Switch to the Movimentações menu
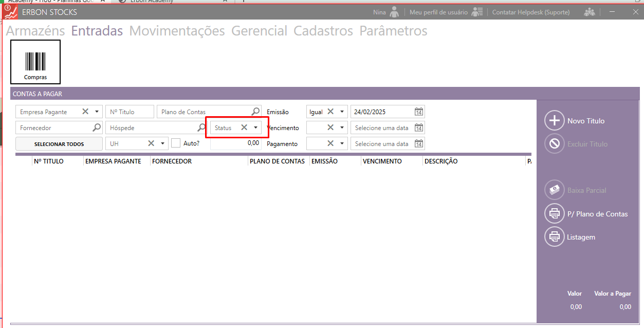The width and height of the screenshot is (644, 328). (177, 31)
